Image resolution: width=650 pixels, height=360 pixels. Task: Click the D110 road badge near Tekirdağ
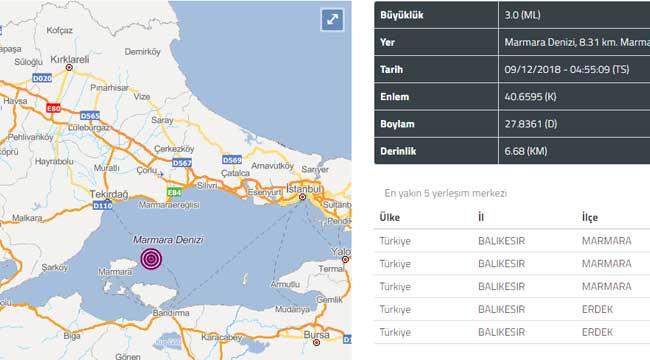[102, 205]
